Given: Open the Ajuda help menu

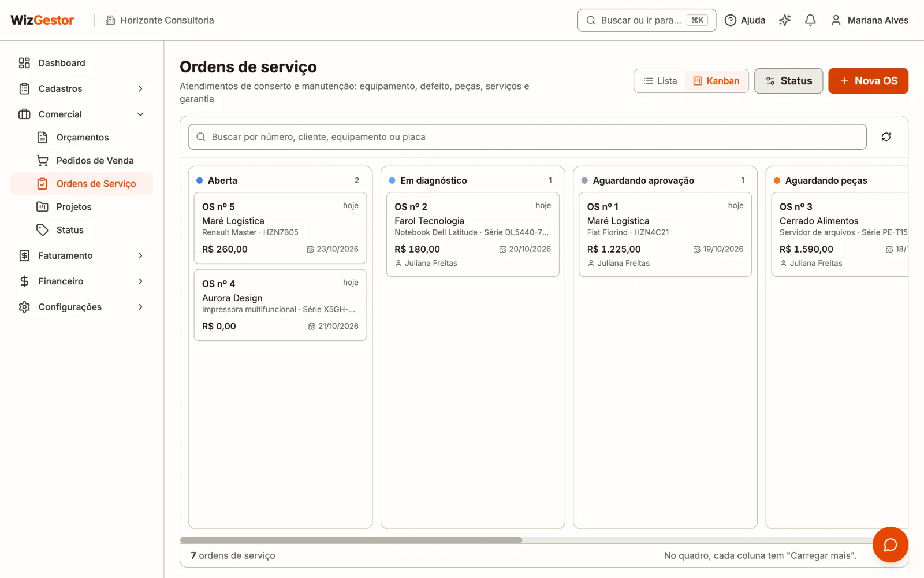Looking at the screenshot, I should click(x=745, y=20).
